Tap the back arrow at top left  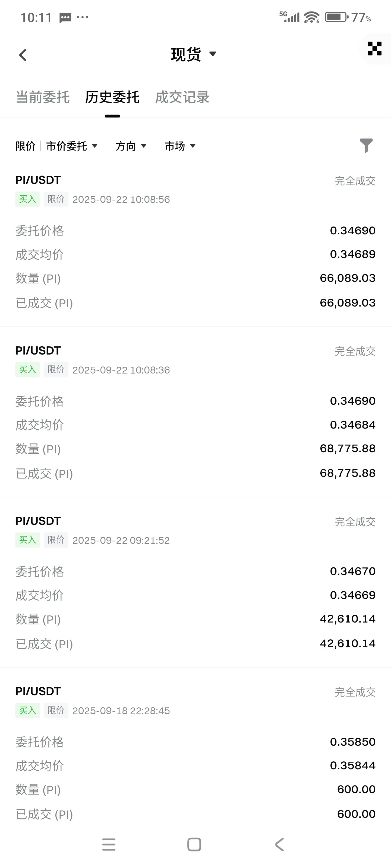pos(23,55)
